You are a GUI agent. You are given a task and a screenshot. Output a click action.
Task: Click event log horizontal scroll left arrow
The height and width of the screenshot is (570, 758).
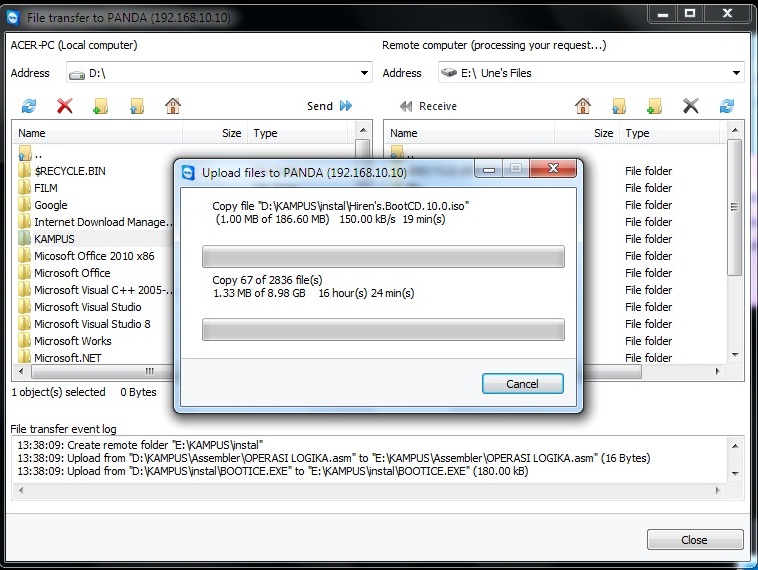21,490
